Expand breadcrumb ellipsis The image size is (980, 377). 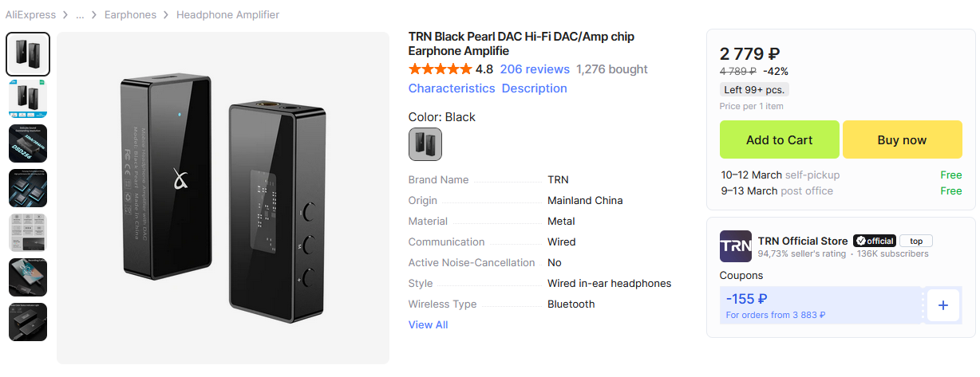[x=80, y=15]
